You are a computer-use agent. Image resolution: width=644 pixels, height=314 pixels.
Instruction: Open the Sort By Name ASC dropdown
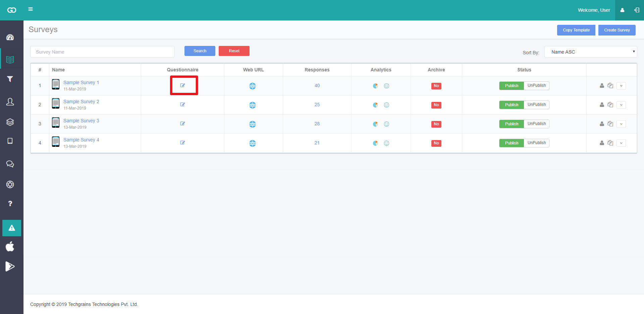(591, 52)
